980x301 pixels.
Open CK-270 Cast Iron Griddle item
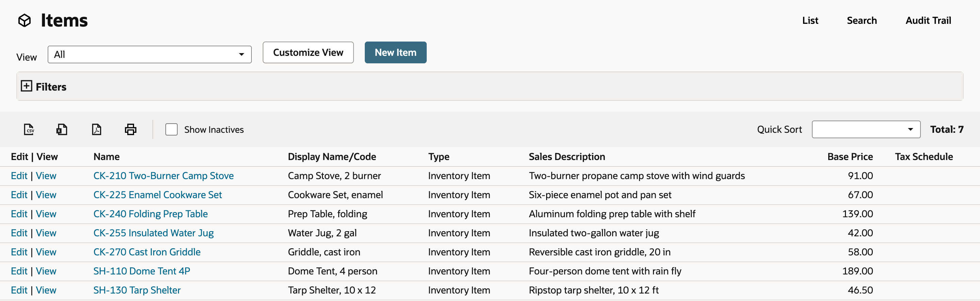coord(147,252)
